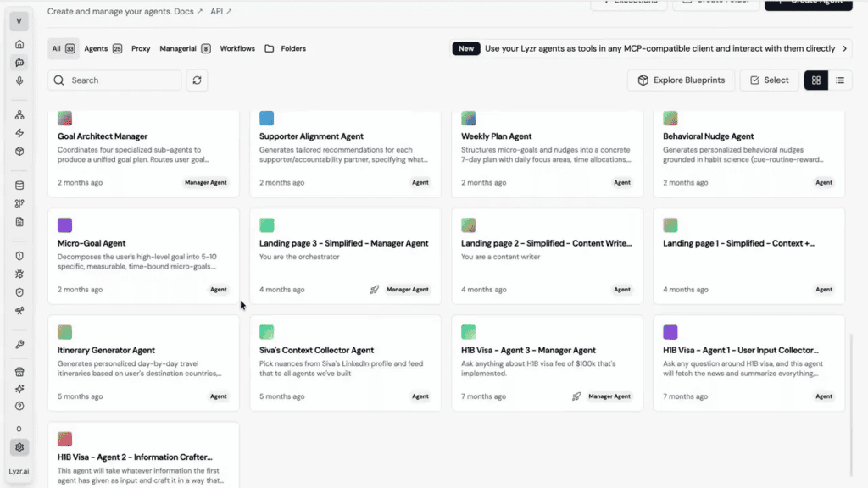The height and width of the screenshot is (488, 868).
Task: Open the marketplace store icon in sidebar
Action: [19, 373]
